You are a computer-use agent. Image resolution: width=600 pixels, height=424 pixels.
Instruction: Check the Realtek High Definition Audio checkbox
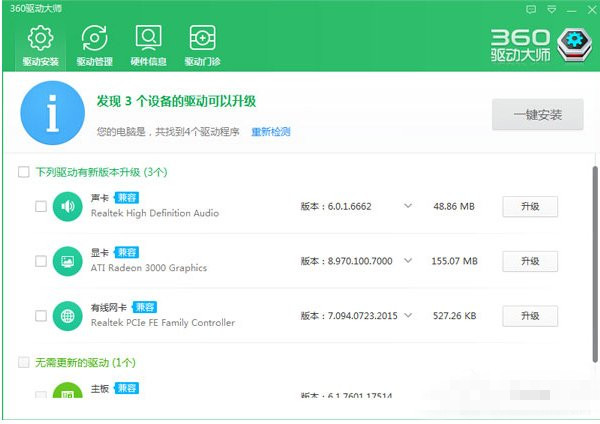[41, 207]
